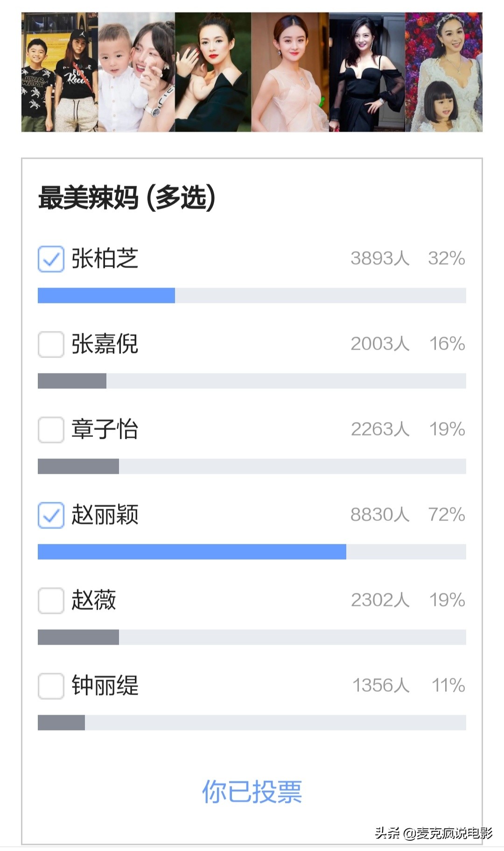Click the 钟丽缇 11% vote bar

click(252, 723)
